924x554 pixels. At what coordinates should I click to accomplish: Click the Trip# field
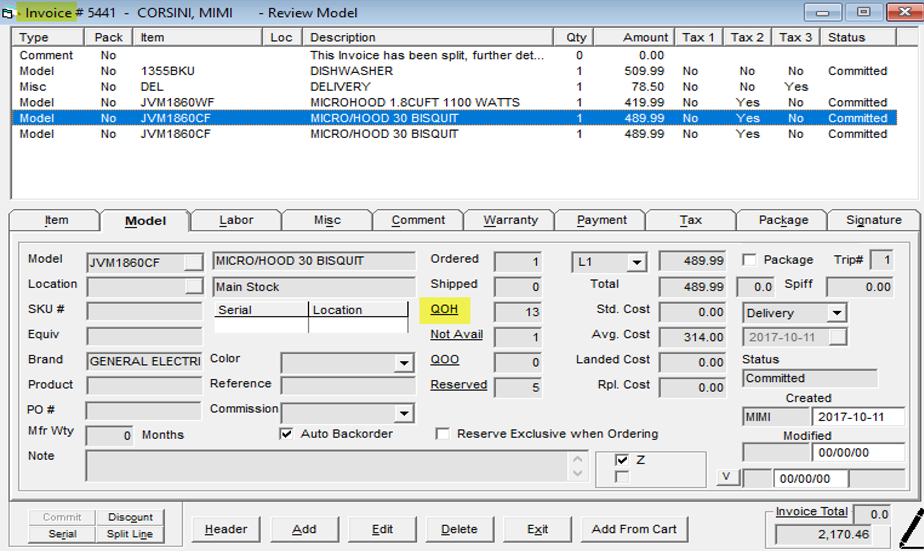pyautogui.click(x=882, y=260)
